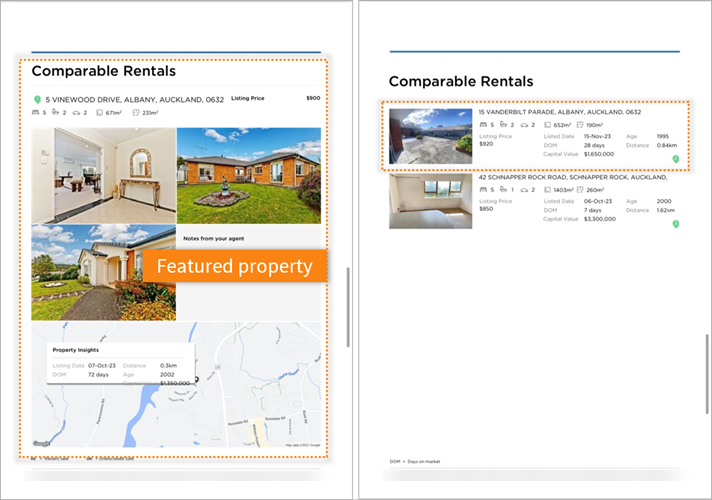The image size is (712, 500).
Task: Click the car space icon in the Schnapper Rock Road listing
Action: click(x=524, y=190)
